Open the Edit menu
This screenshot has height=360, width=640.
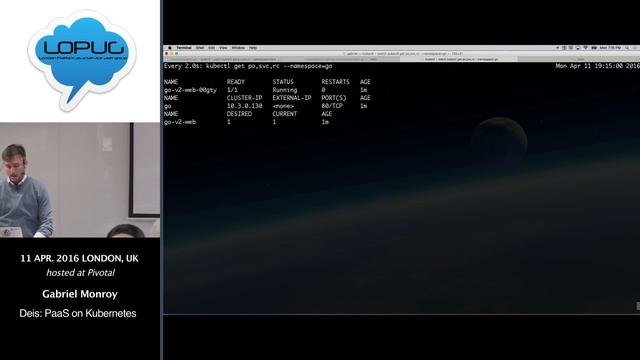211,48
